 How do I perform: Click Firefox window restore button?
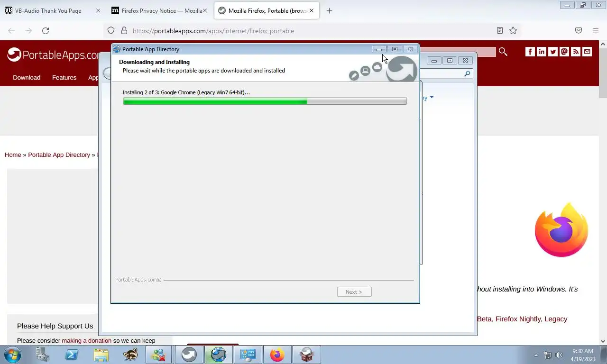583,5
